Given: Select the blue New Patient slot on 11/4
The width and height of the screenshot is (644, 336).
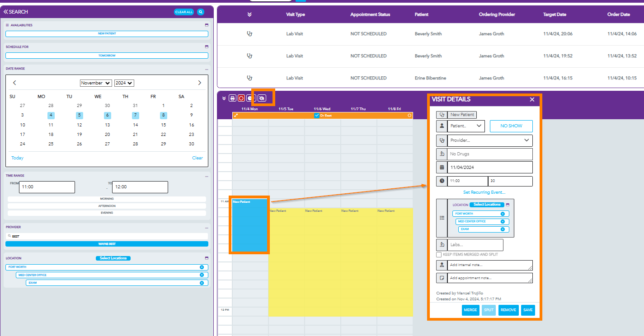Looking at the screenshot, I should 249,225.
